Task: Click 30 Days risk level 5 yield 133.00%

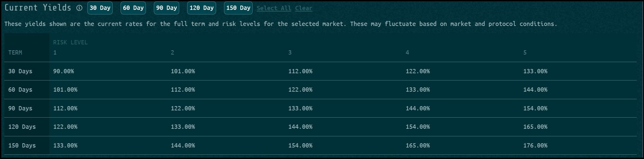Action: tap(535, 71)
